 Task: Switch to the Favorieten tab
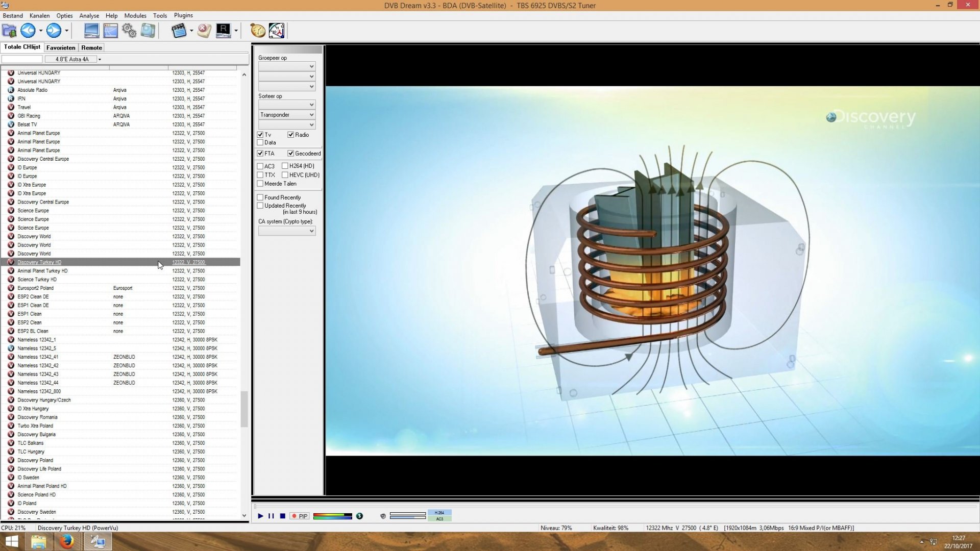pos(60,47)
